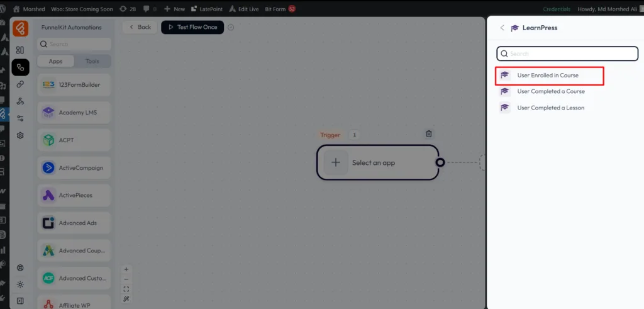644x309 pixels.
Task: Click Edit Live in admin bar
Action: click(244, 9)
